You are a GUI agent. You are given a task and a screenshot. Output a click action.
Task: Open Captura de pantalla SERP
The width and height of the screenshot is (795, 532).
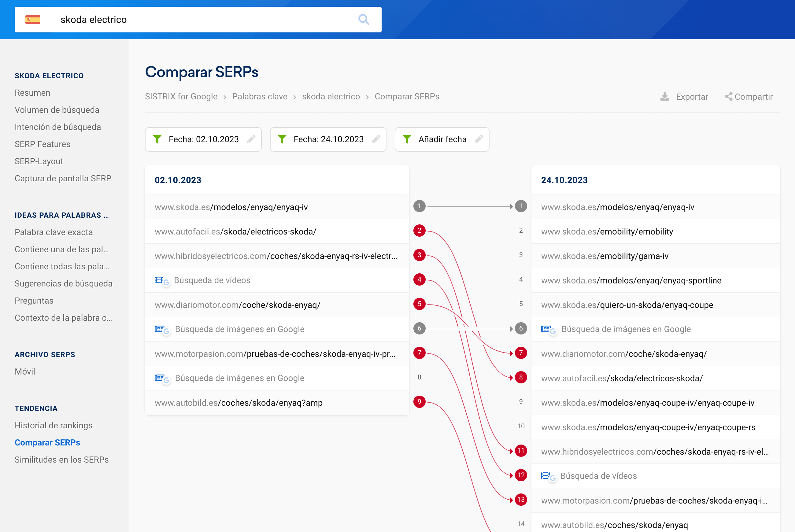coord(63,179)
